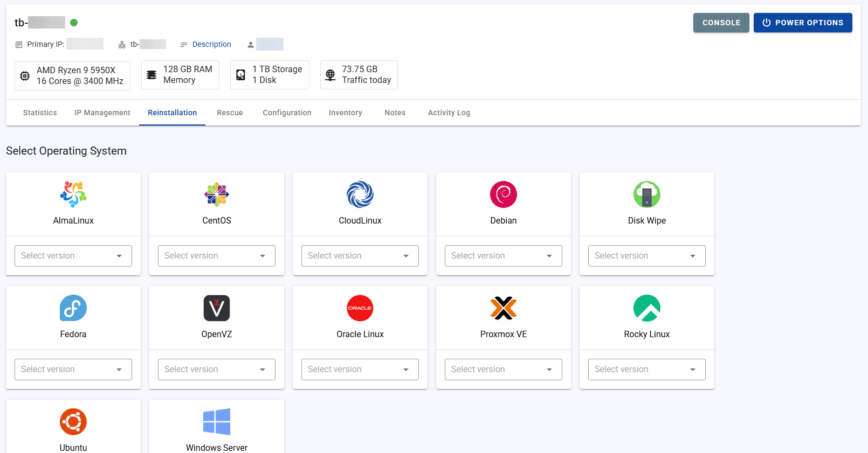View the Activity Log tab

point(449,113)
